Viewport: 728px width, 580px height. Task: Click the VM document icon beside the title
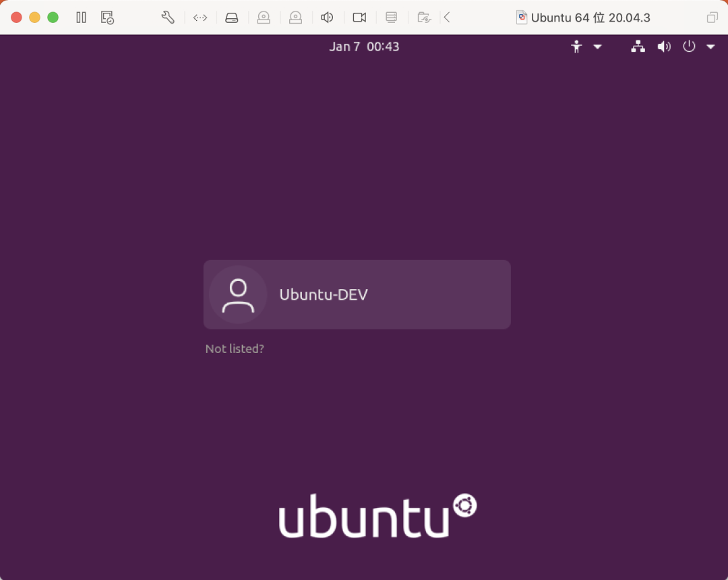point(521,18)
